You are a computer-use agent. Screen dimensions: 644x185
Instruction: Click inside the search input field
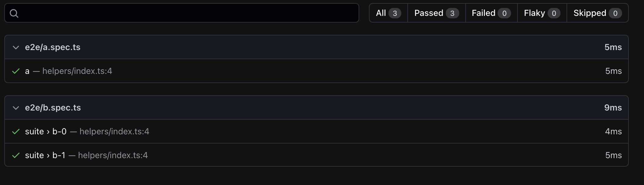click(183, 13)
